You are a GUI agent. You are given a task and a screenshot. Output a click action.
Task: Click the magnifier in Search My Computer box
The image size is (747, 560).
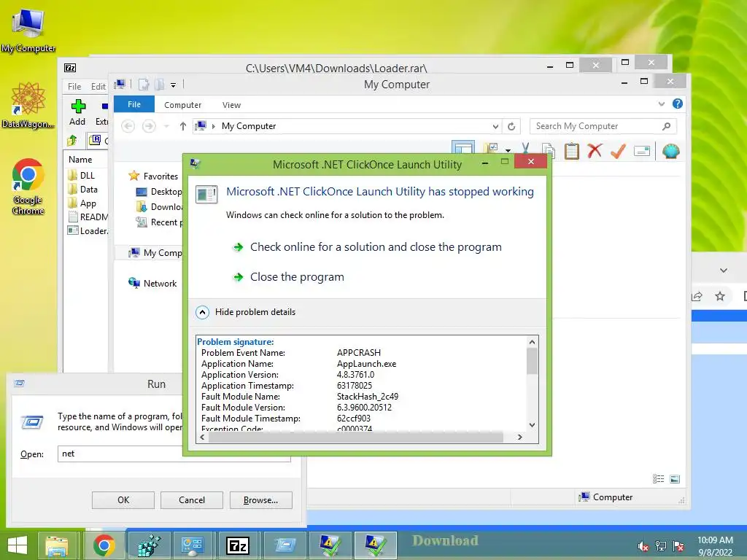click(667, 126)
